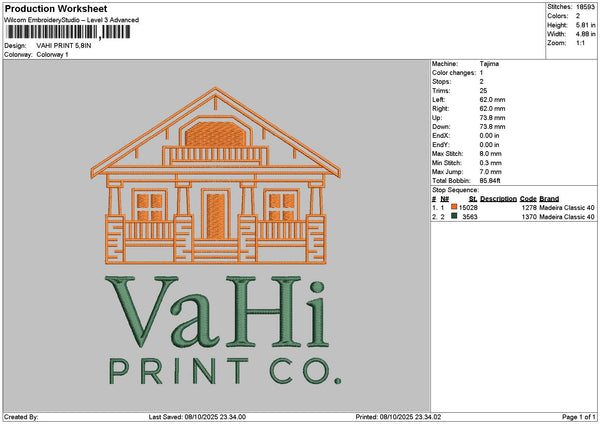The width and height of the screenshot is (600, 424).
Task: Click the barcode under the worksheet header
Action: click(68, 32)
